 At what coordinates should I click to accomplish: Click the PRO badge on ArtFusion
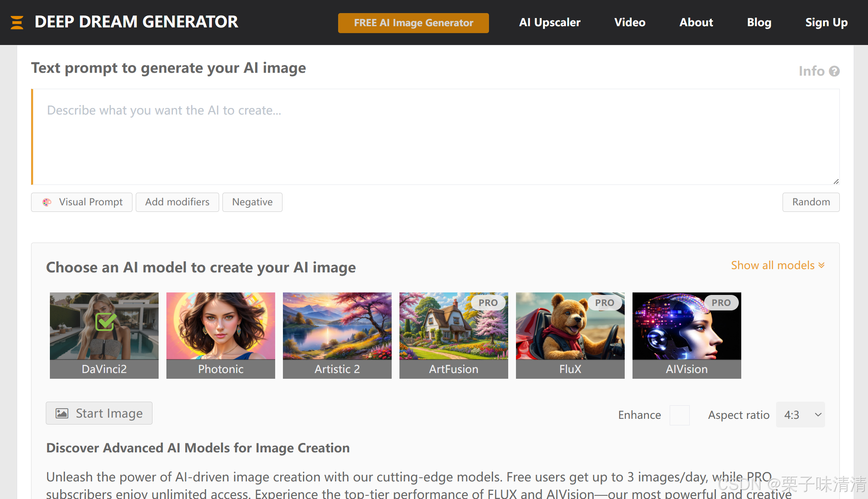tap(488, 303)
